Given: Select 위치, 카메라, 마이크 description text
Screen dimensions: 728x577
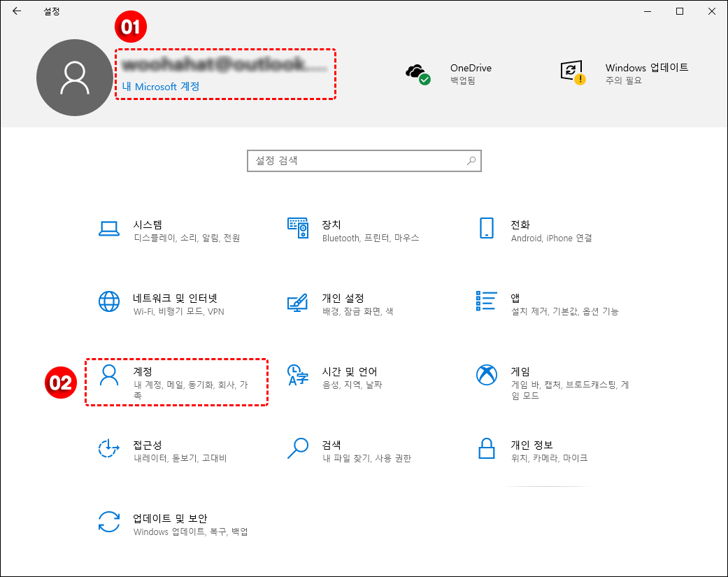Looking at the screenshot, I should pyautogui.click(x=549, y=458).
